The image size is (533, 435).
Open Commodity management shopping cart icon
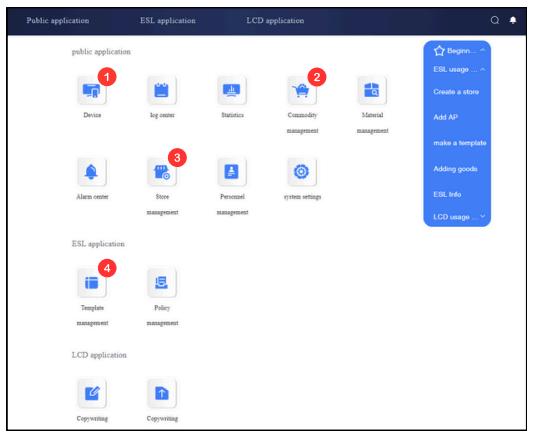click(x=302, y=90)
